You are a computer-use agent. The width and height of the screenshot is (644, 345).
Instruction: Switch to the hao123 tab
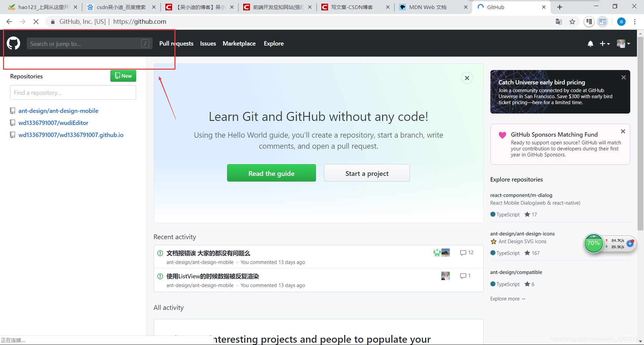(x=43, y=7)
